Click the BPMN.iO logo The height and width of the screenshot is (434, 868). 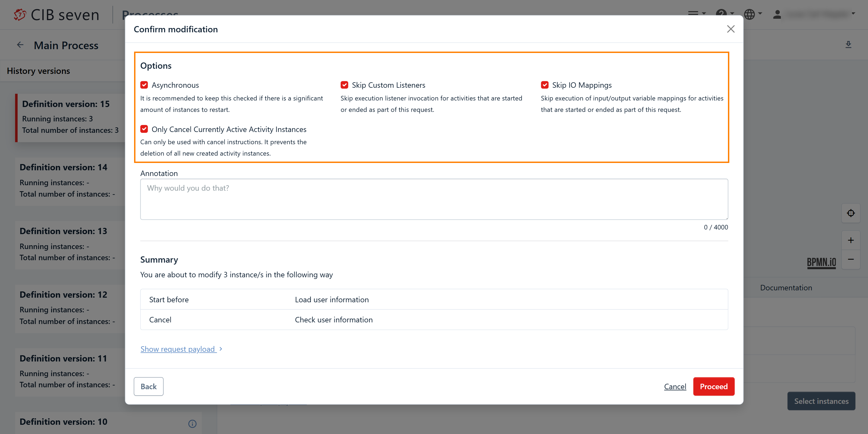point(821,262)
